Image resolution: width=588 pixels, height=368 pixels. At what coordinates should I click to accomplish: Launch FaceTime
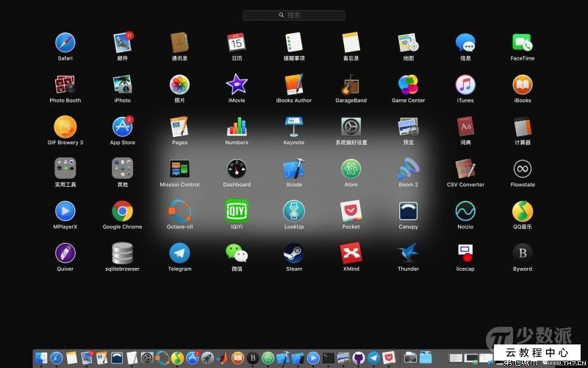523,43
